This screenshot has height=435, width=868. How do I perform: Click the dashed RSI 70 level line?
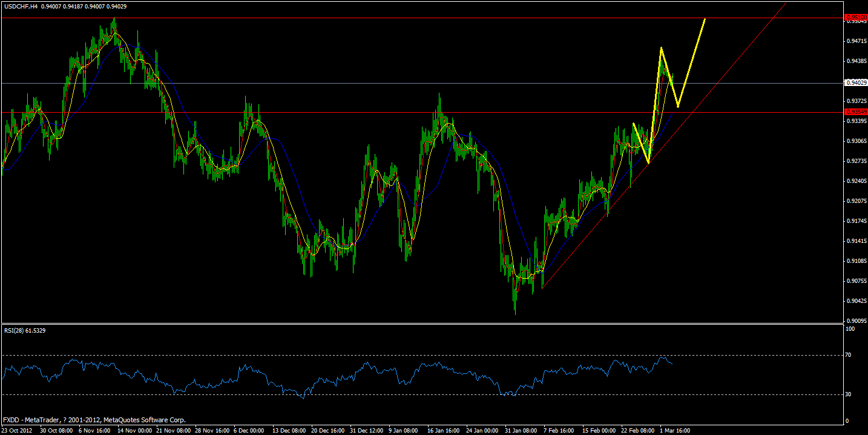(x=424, y=355)
